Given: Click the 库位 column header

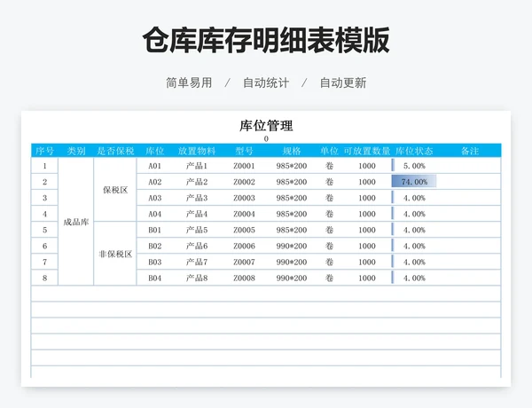Looking at the screenshot, I should click(154, 151).
